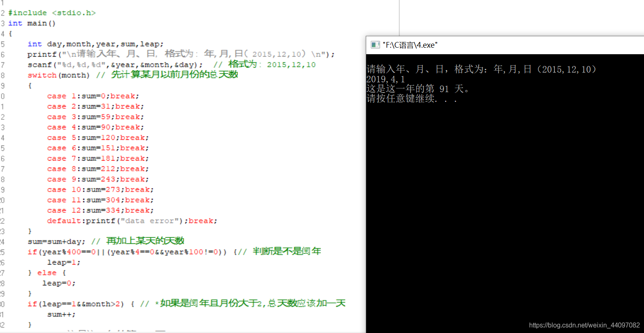Click the sum++; statement
Image resolution: width=644 pixels, height=333 pixels.
click(x=61, y=314)
